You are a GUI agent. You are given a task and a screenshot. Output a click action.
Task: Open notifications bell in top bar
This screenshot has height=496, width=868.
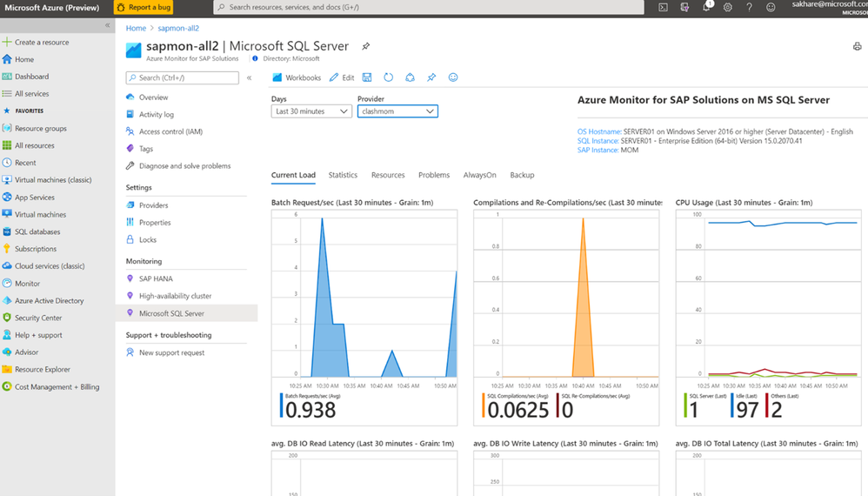[x=707, y=7]
